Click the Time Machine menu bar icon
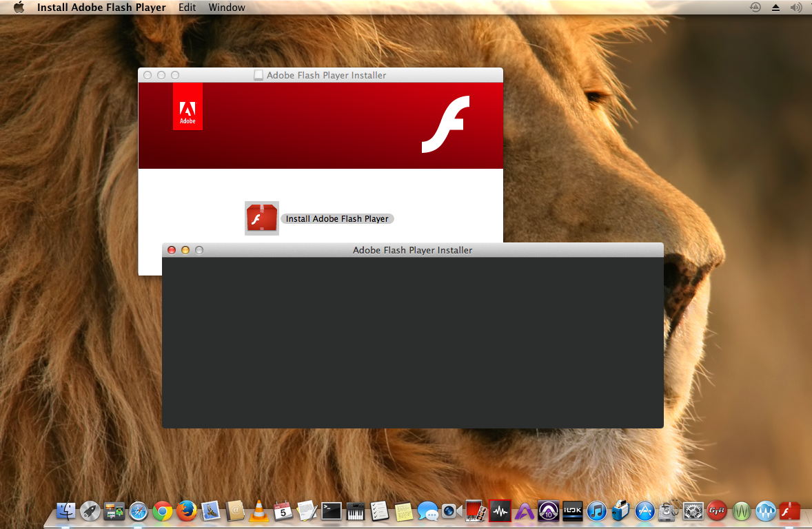The width and height of the screenshot is (812, 529). (x=755, y=8)
